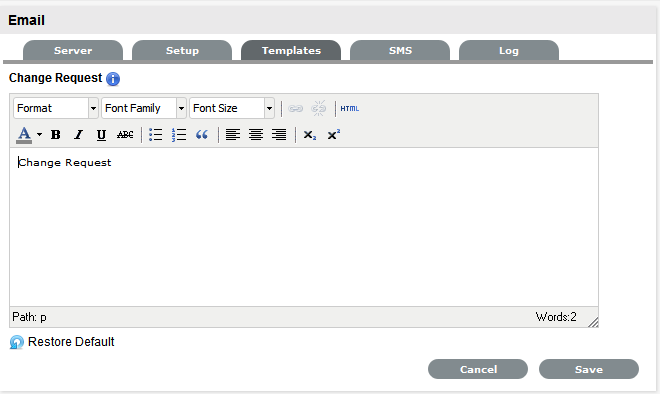Save the email template
The width and height of the screenshot is (660, 394).
pyautogui.click(x=589, y=369)
